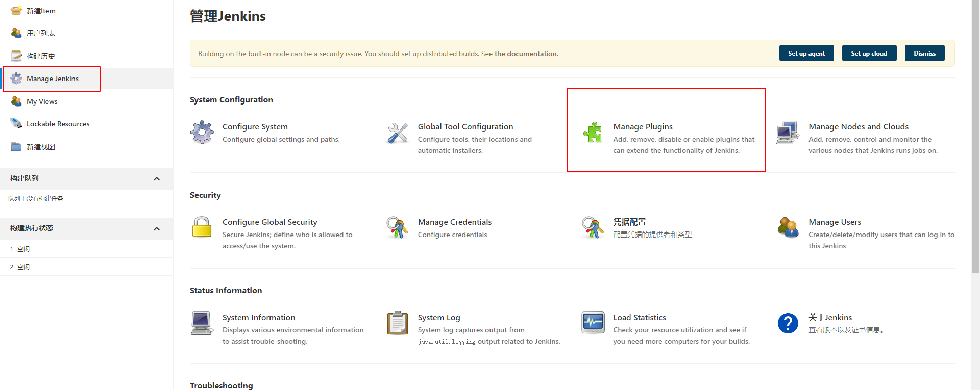
Task: Click the Configure Global Security padlock icon
Action: 202,227
